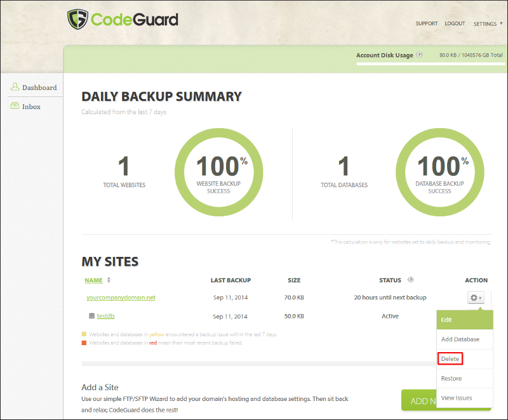This screenshot has width=508, height=420.
Task: Click the LOGOUT link
Action: 455,23
